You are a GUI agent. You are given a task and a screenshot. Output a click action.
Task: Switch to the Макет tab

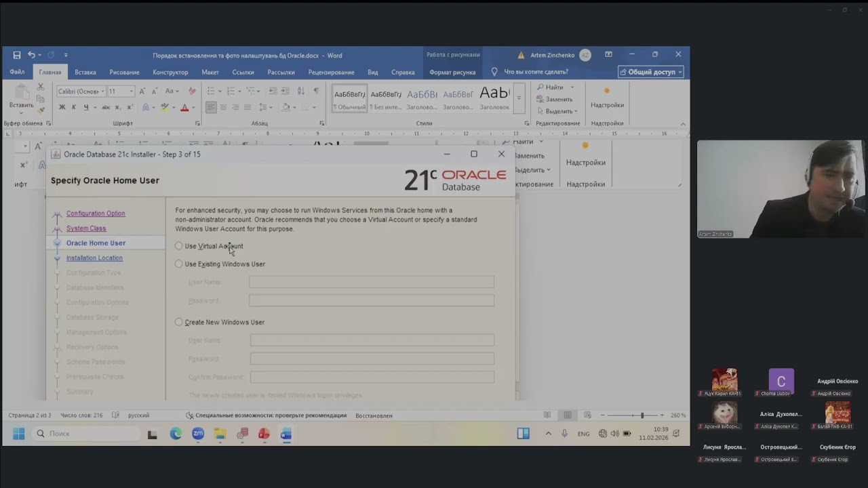[210, 72]
